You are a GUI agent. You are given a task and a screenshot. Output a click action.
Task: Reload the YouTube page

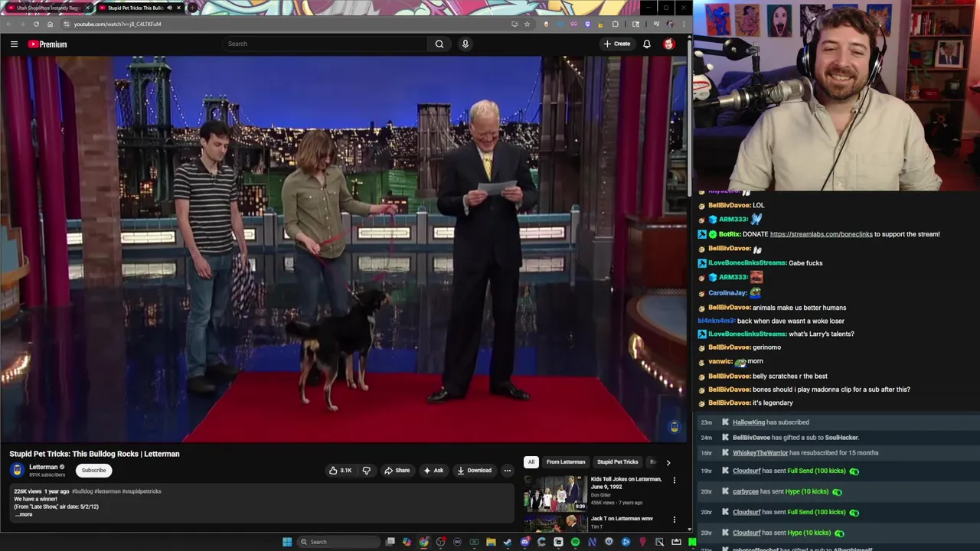pos(36,24)
